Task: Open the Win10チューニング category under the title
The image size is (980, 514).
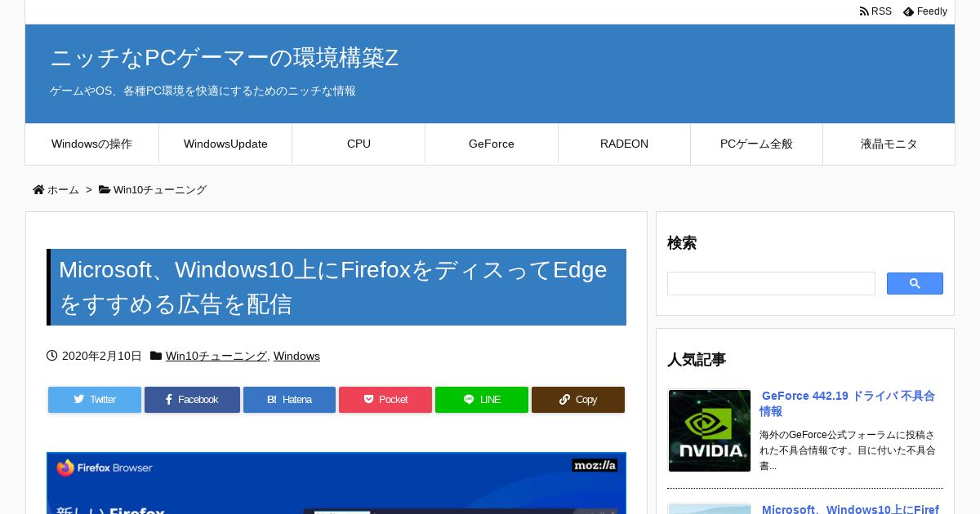Action: click(216, 356)
